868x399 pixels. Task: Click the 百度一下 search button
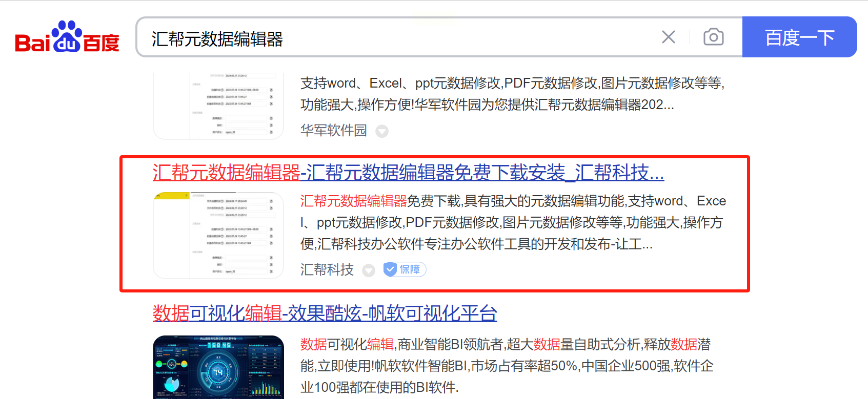[x=800, y=37]
